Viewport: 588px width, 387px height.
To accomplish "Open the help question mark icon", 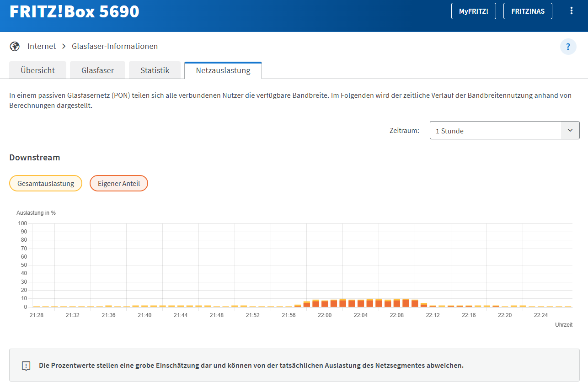I will click(x=568, y=47).
